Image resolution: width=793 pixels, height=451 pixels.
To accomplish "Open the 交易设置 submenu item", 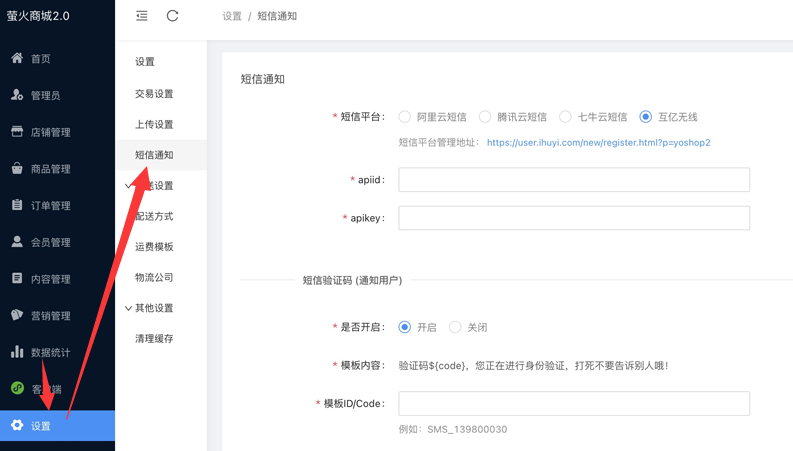I will tap(154, 94).
